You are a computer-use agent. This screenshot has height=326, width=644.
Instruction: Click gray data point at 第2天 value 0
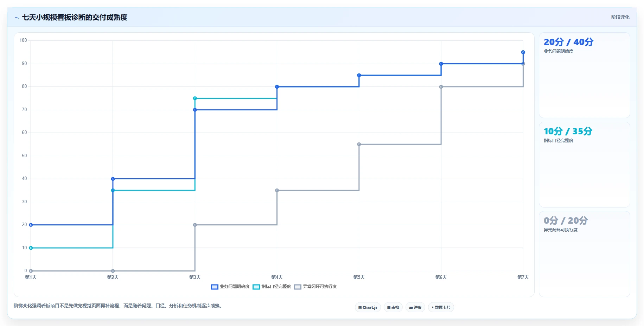click(113, 271)
